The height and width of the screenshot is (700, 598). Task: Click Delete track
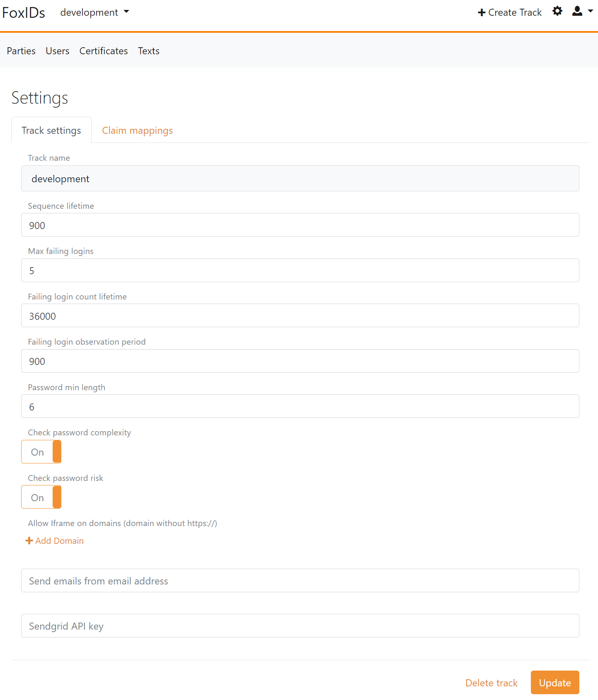pyautogui.click(x=491, y=682)
